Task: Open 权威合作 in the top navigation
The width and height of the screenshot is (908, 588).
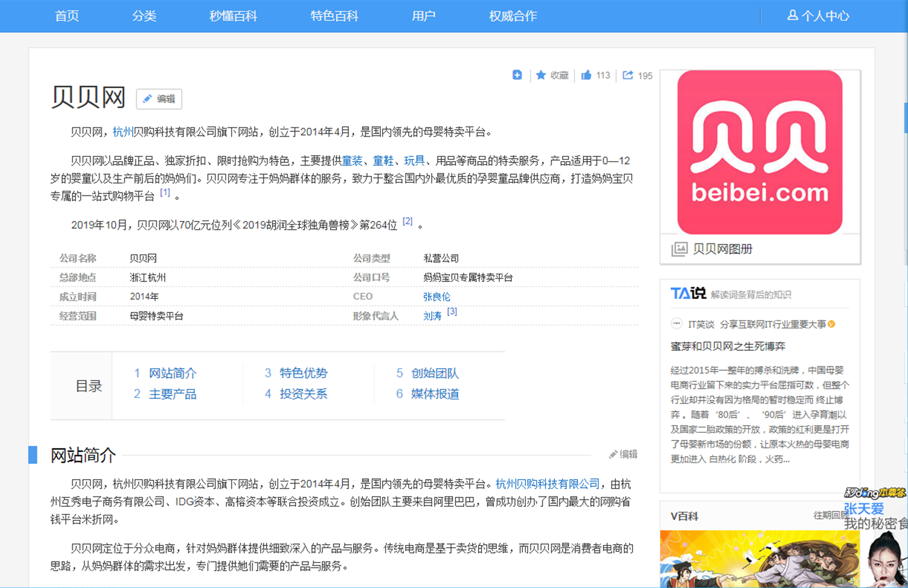Action: pos(513,16)
